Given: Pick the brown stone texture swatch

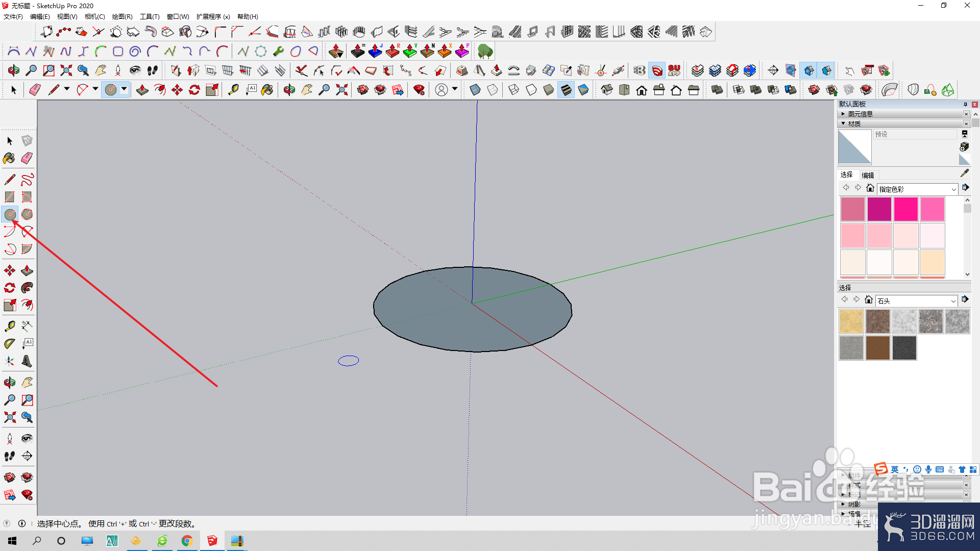Looking at the screenshot, I should click(x=878, y=348).
